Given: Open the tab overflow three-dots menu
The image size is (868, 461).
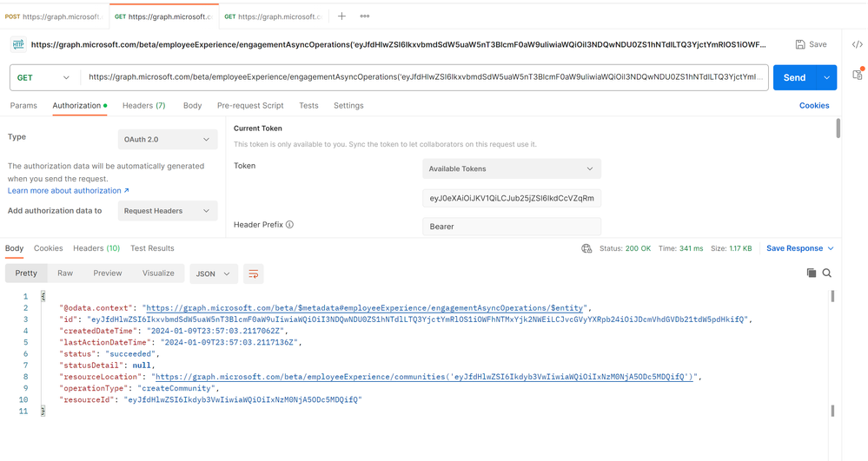Looking at the screenshot, I should (364, 16).
